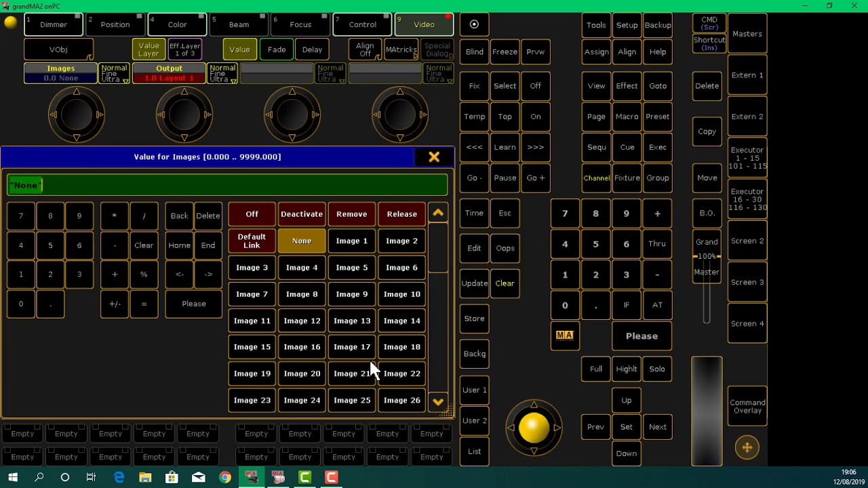
Task: Open Normal Fine Ultra selector beside Output
Action: pos(222,73)
